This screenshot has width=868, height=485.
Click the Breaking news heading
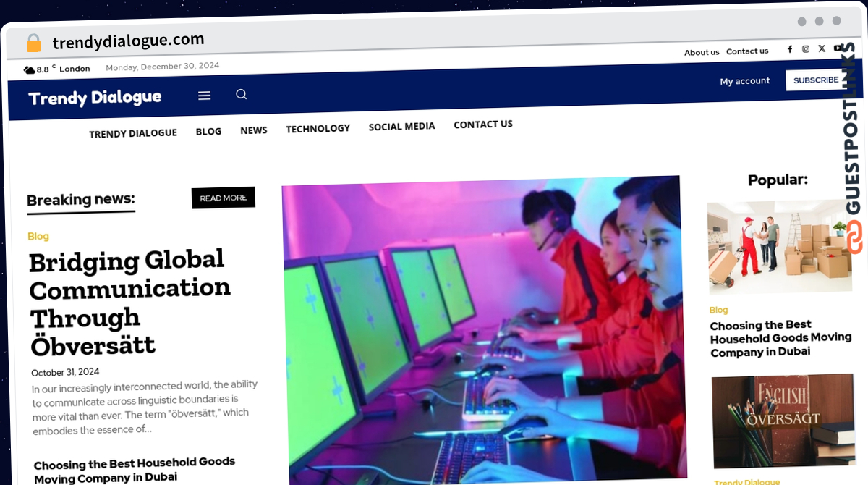[81, 200]
